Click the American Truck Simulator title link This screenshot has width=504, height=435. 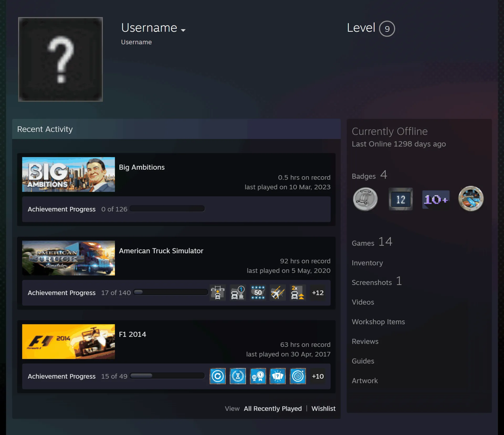[161, 251]
